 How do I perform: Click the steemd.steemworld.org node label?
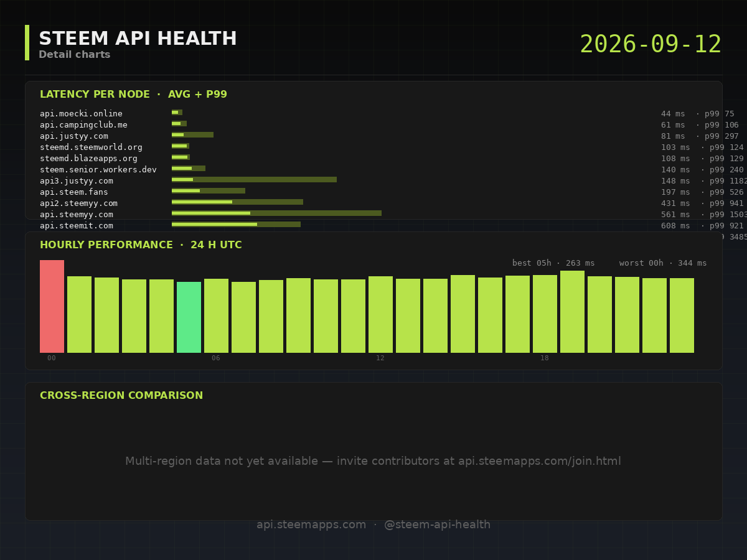tap(91, 147)
